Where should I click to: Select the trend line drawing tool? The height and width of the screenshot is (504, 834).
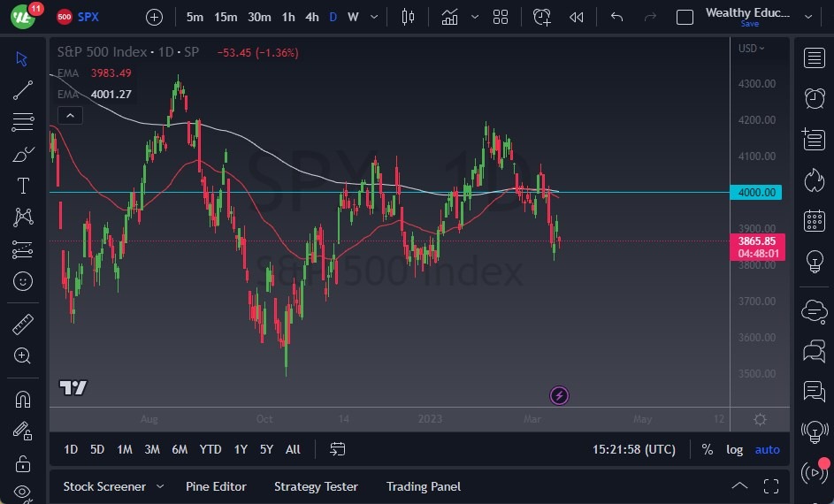click(23, 89)
